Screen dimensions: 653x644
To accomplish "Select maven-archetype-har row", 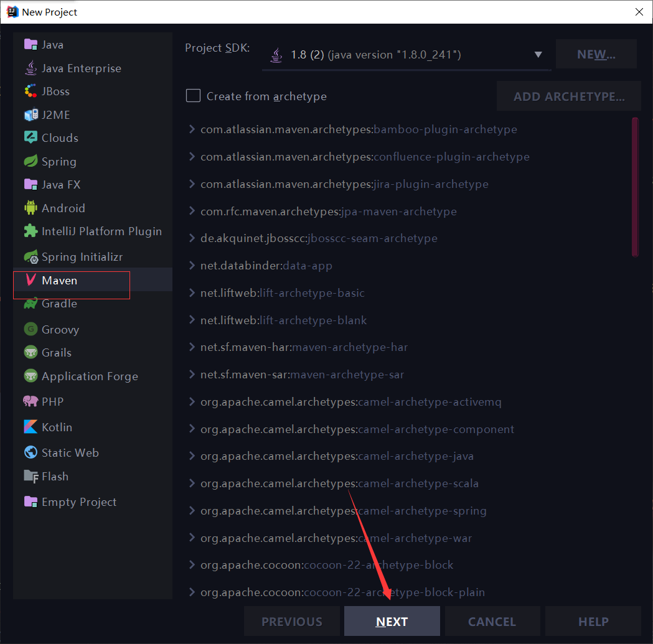I will (407, 347).
